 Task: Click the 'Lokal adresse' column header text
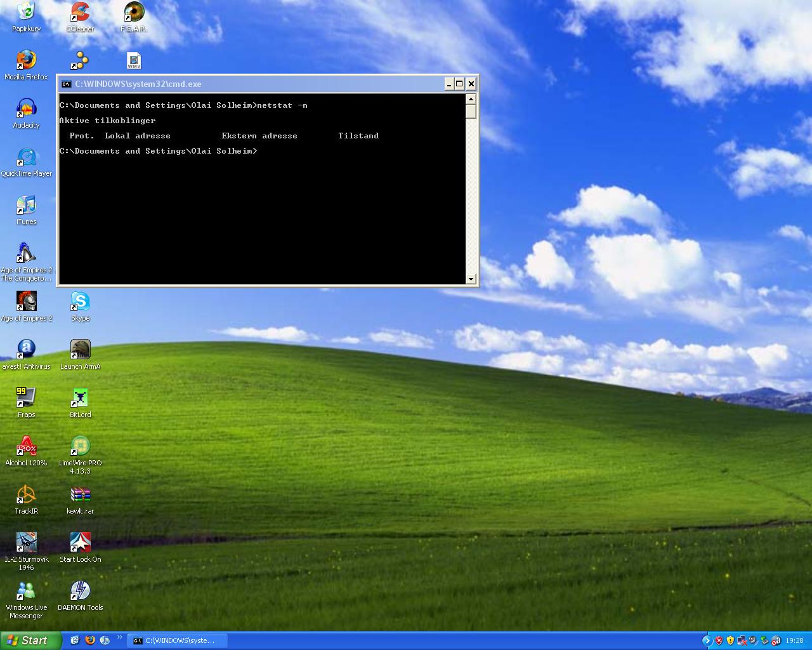[x=138, y=136]
